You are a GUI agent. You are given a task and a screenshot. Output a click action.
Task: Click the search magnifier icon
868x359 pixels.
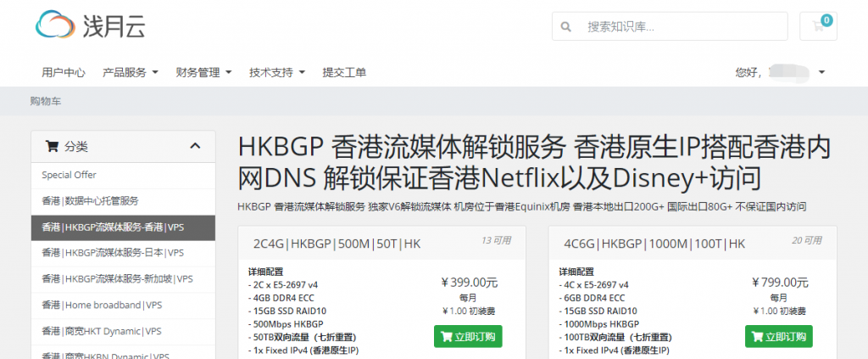[x=565, y=26]
